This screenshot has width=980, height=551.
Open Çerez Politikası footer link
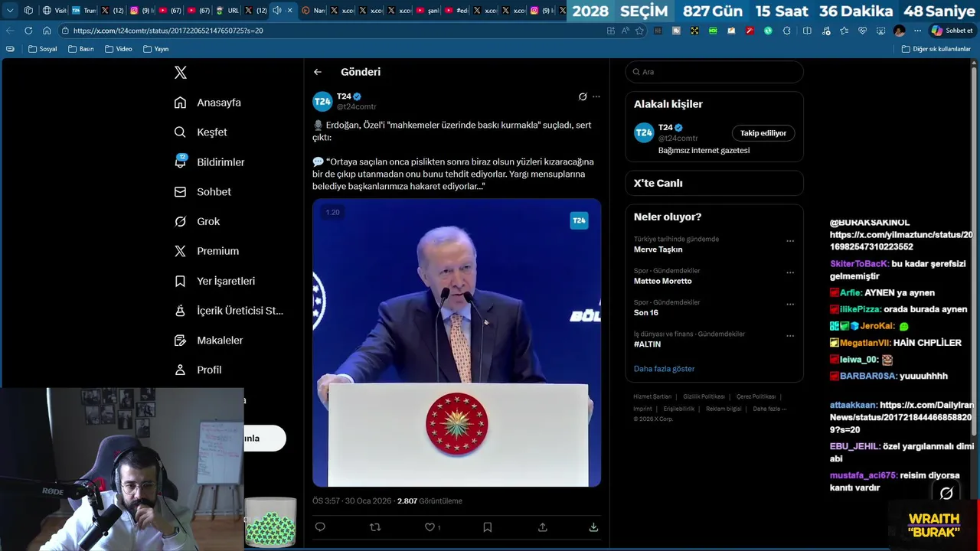click(x=756, y=396)
